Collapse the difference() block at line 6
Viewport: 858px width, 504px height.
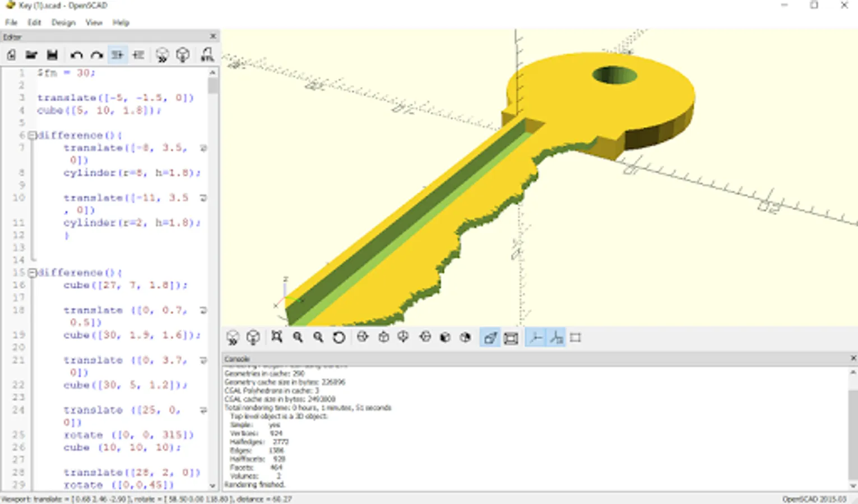[x=33, y=136]
